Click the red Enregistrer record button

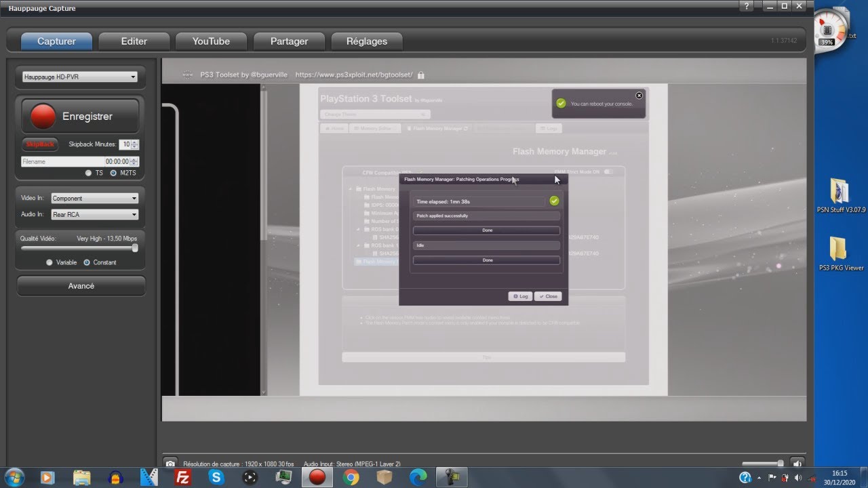(x=81, y=116)
